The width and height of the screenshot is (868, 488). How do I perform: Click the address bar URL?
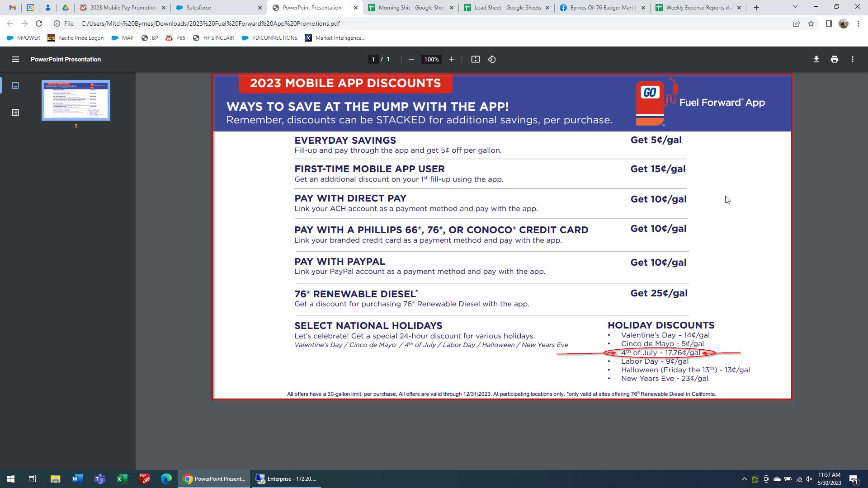pos(210,23)
